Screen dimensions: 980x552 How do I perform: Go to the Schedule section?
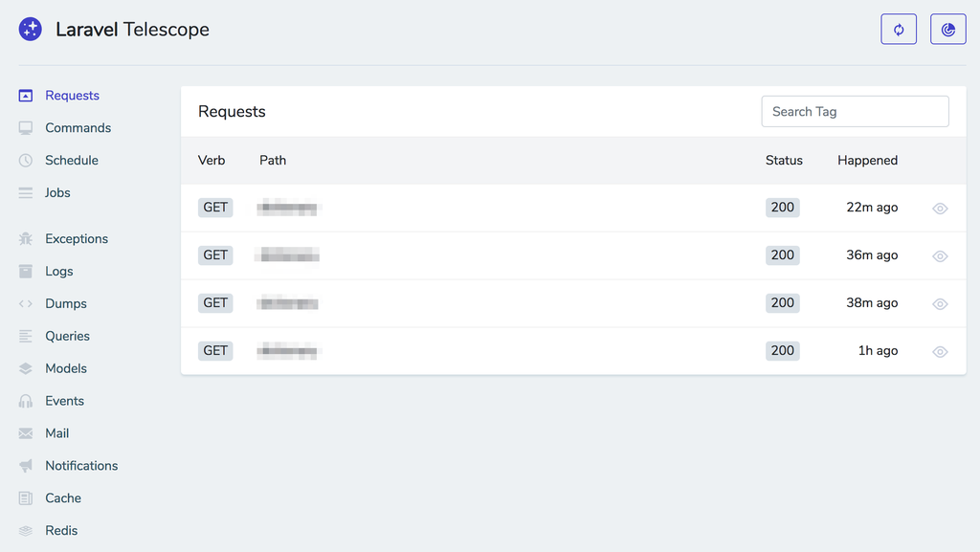coord(71,161)
